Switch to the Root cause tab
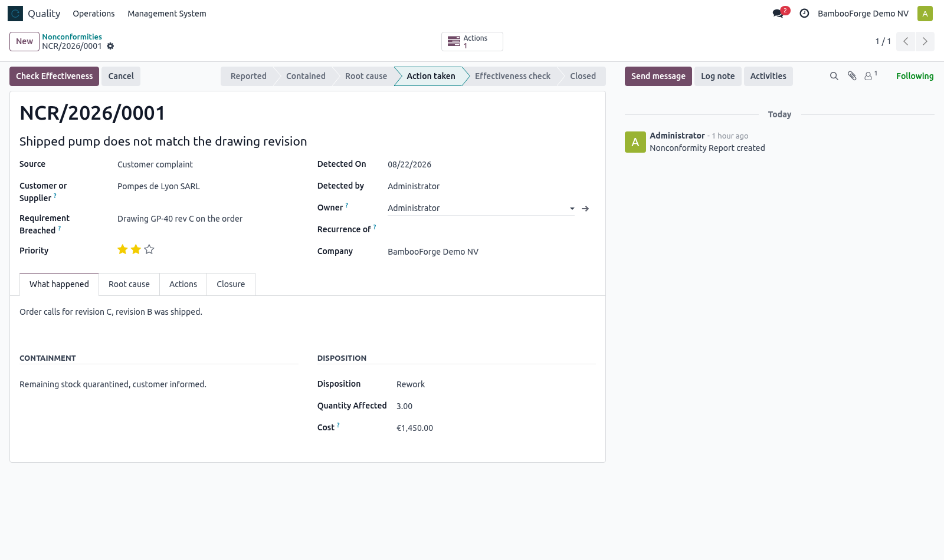 129,284
